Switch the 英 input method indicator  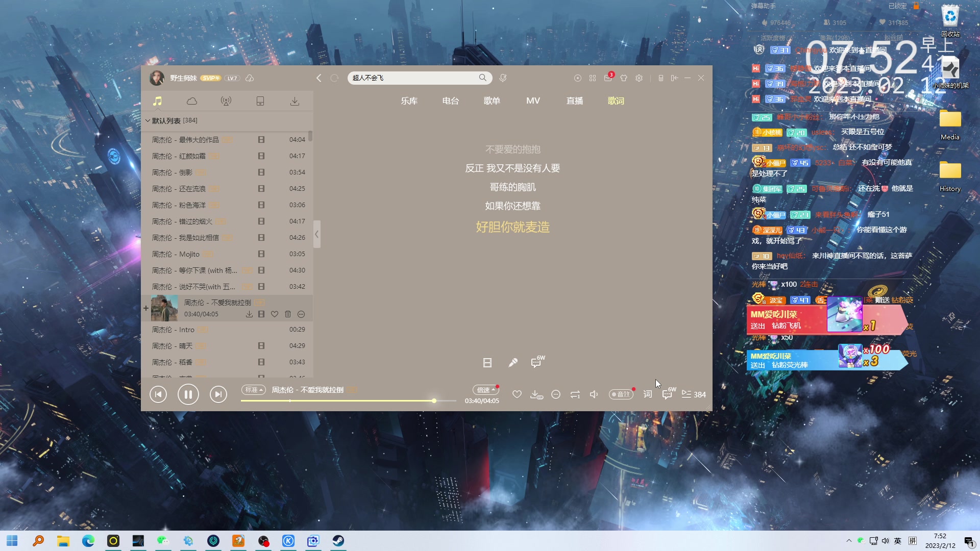pos(898,541)
